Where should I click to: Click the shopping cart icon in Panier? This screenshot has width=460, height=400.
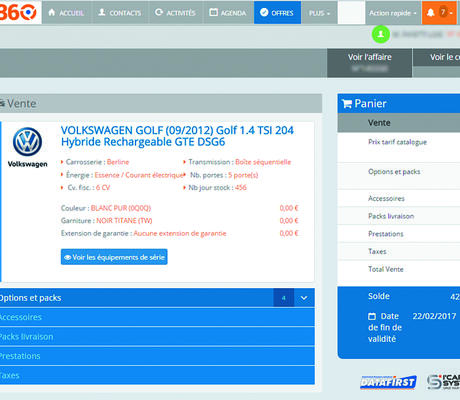click(x=347, y=104)
